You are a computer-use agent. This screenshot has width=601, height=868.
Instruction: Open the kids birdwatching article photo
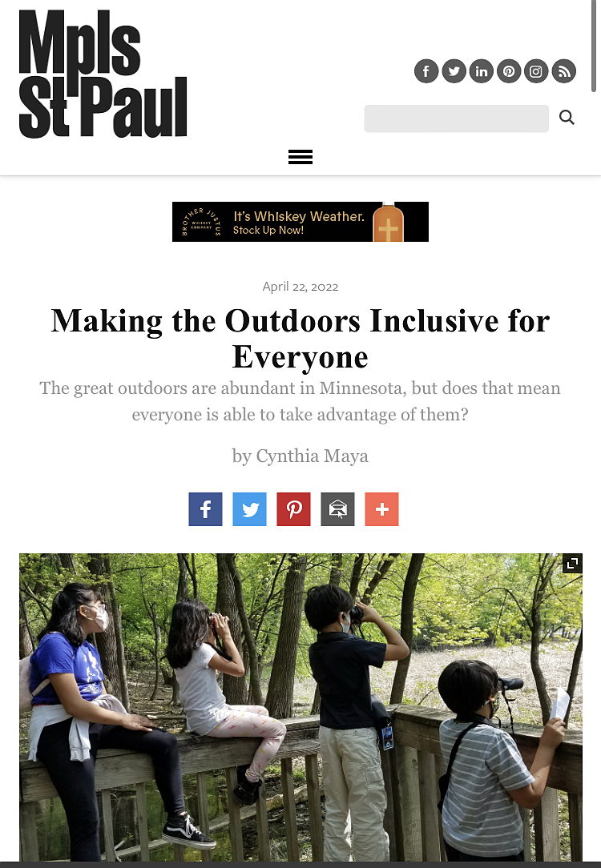click(300, 707)
